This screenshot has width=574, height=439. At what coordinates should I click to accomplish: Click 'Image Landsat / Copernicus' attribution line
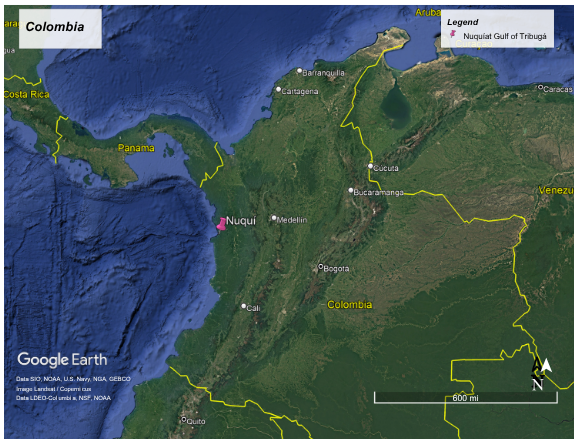(53, 389)
